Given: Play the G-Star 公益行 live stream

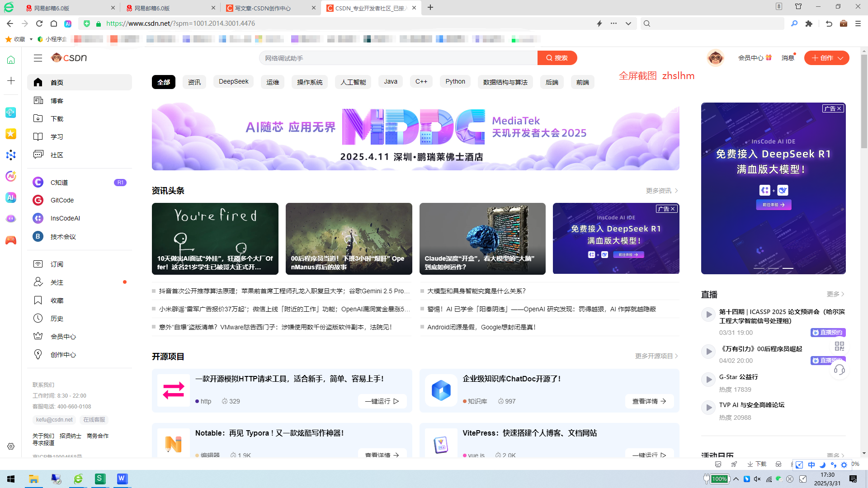Looking at the screenshot, I should coord(708,380).
